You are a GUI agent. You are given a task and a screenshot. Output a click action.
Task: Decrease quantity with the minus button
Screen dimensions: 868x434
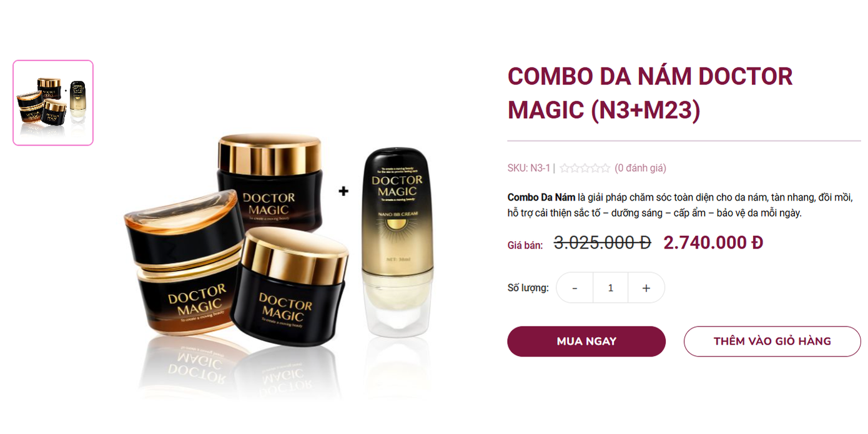(575, 288)
